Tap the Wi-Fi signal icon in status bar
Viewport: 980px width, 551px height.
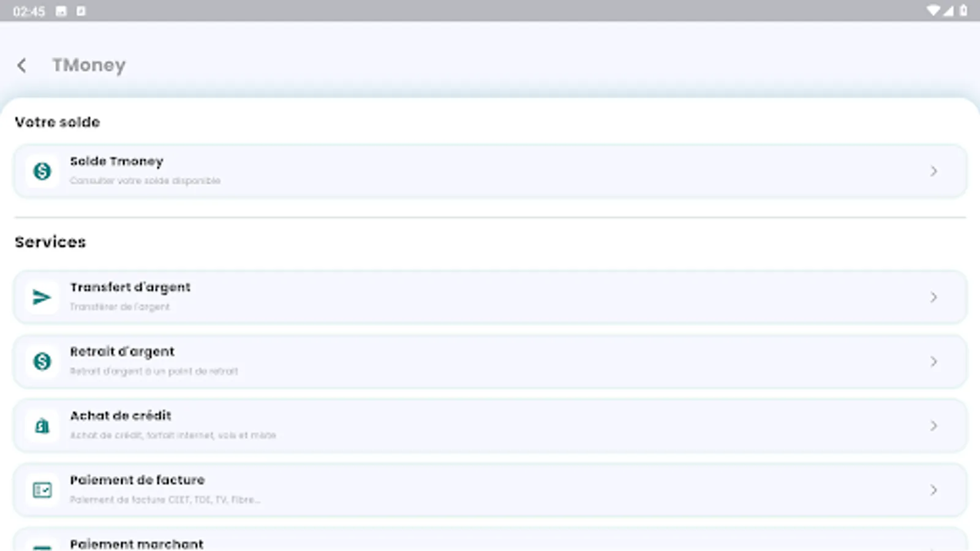click(x=933, y=11)
